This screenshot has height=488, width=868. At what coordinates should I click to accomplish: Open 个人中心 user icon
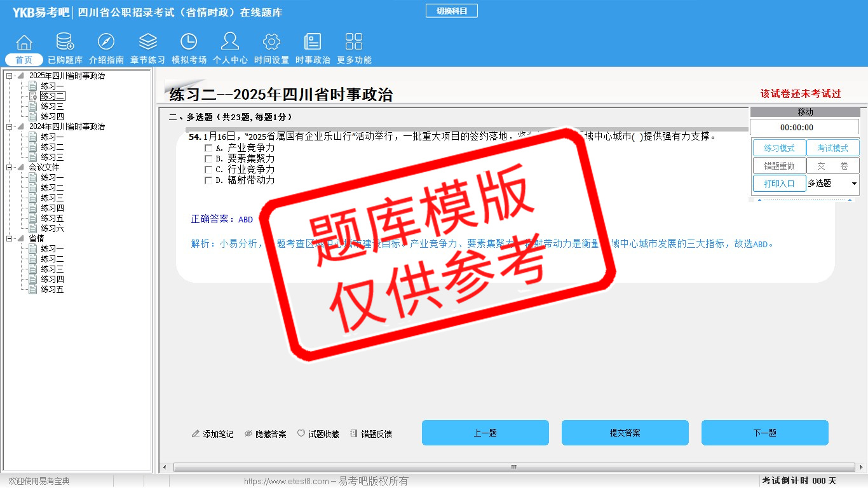pyautogui.click(x=230, y=43)
